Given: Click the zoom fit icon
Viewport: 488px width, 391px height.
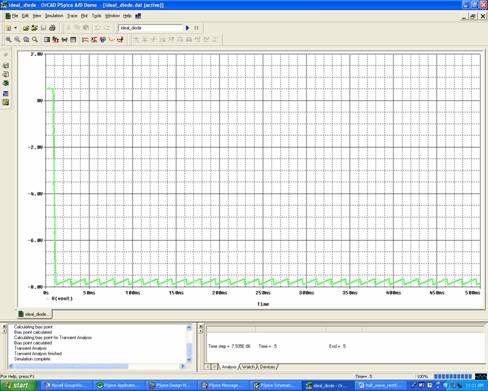Looking at the screenshot, I should point(35,40).
